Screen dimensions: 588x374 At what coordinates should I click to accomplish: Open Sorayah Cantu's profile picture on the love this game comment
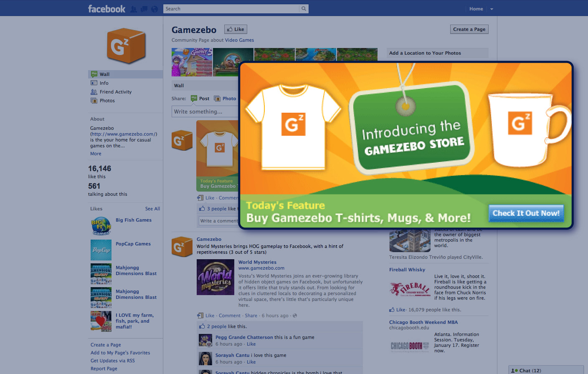205,359
